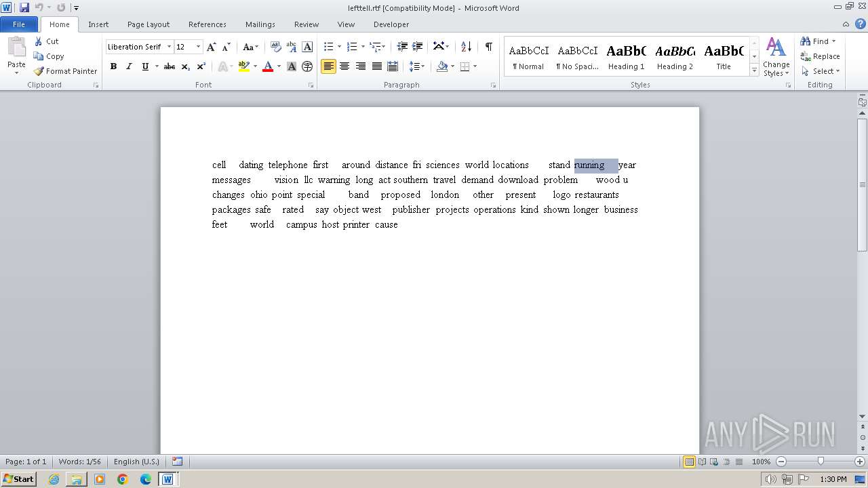This screenshot has width=868, height=488.
Task: Shrink font size with the small A button
Action: [x=226, y=47]
